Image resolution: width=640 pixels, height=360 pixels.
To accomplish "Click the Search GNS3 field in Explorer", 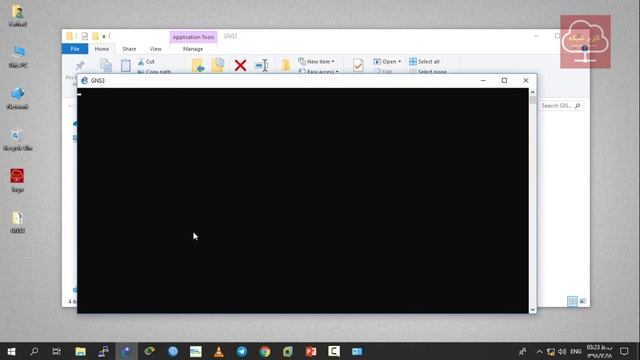I will (561, 106).
